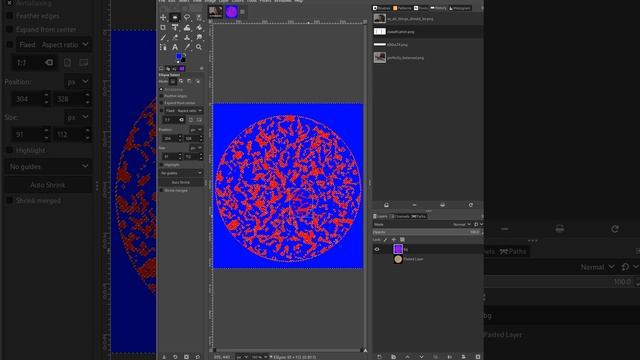Screen dimensions: 640x360
Task: Open Layers dock configure tab menu
Action: pyautogui.click(x=482, y=216)
